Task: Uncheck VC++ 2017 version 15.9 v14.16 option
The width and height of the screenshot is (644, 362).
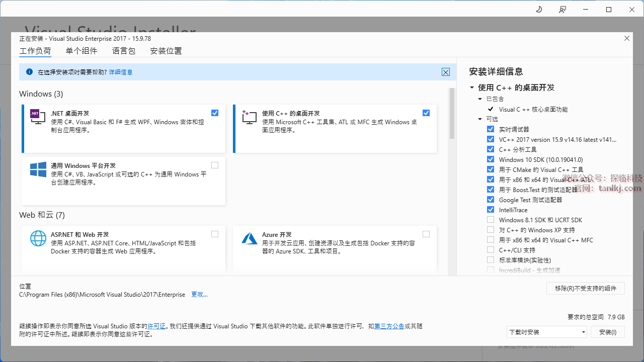Action: [491, 139]
